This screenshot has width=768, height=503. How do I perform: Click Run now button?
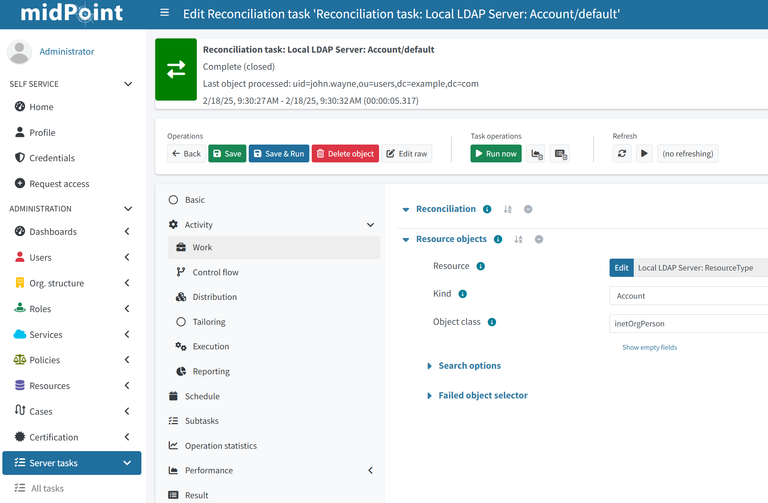click(x=496, y=153)
